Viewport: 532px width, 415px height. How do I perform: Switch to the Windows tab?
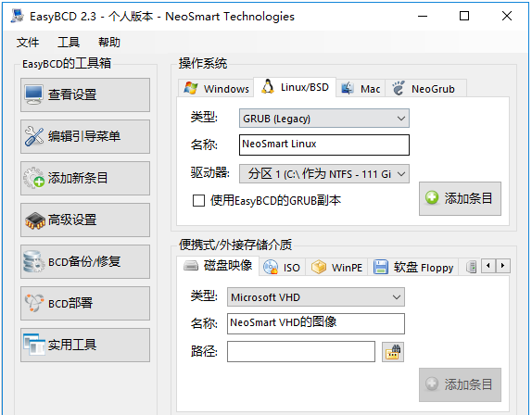click(x=216, y=89)
